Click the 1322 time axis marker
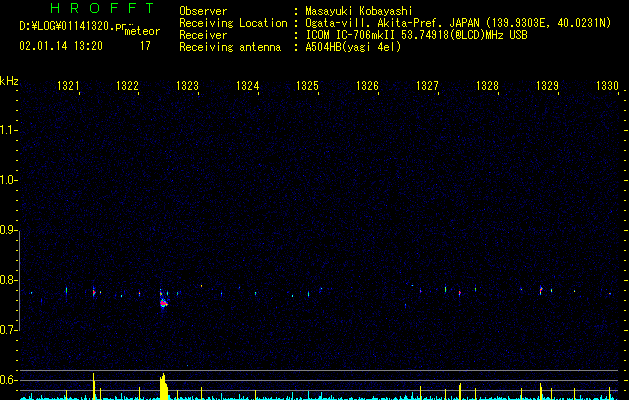Screen dimensions: 629x400 tap(128, 86)
